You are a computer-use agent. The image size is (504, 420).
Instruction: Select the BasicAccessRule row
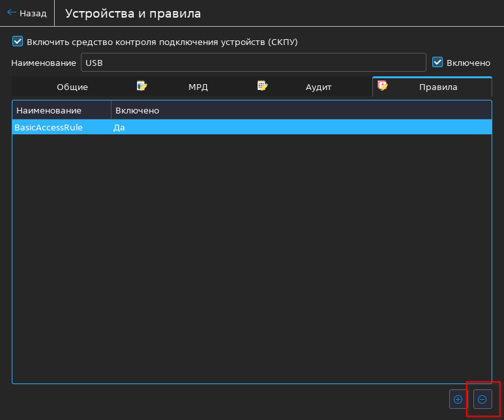(49, 128)
